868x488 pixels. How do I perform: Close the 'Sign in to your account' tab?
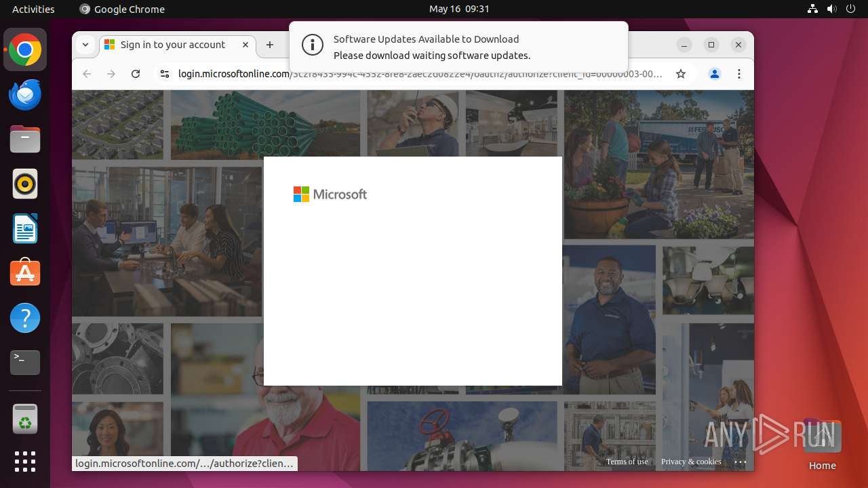[x=245, y=45]
